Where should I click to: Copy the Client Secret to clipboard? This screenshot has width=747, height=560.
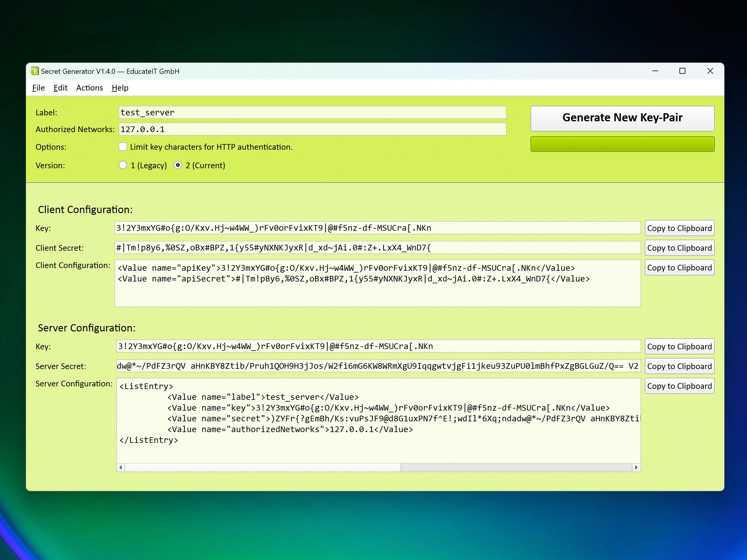[x=679, y=248]
